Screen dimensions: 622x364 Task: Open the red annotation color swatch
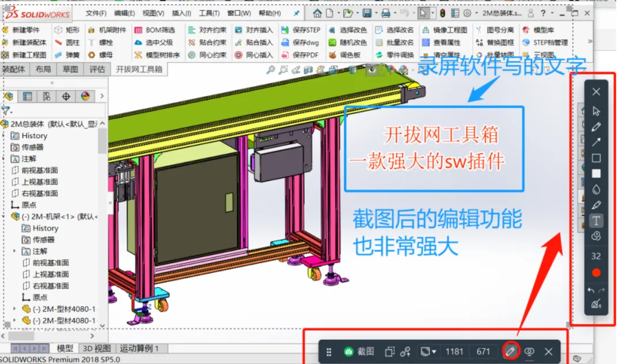pyautogui.click(x=596, y=273)
